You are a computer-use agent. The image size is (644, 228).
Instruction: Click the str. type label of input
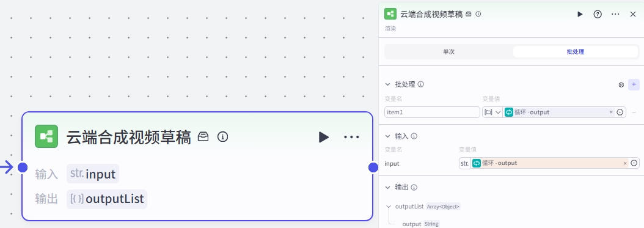(464, 163)
